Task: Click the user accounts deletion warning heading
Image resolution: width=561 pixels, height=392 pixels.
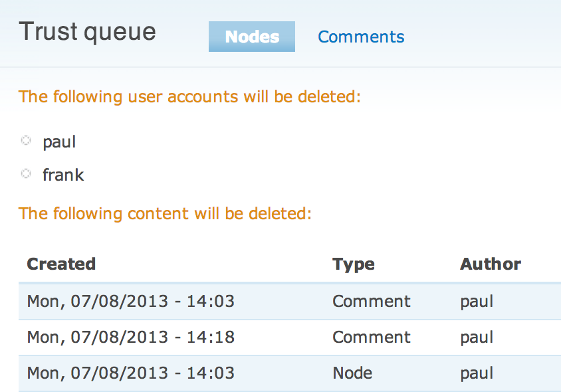Action: pyautogui.click(x=189, y=96)
